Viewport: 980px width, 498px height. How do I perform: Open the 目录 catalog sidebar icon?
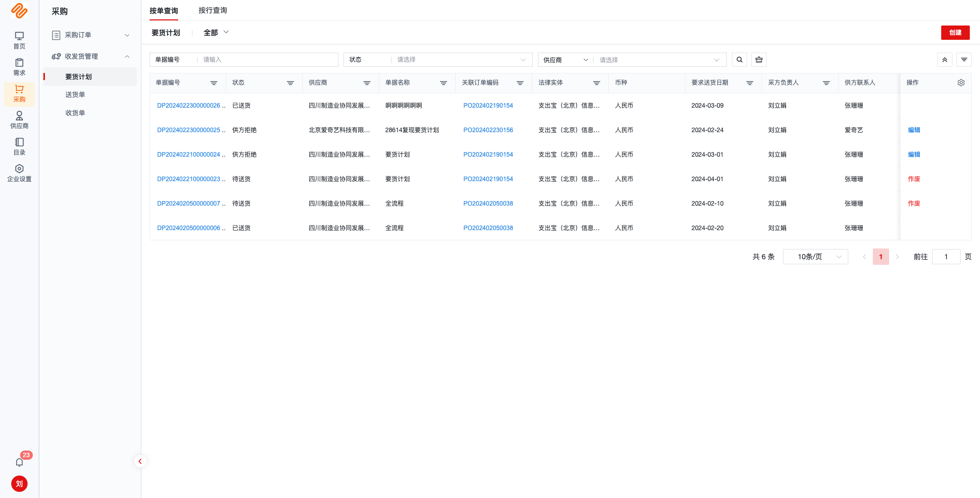[x=19, y=146]
